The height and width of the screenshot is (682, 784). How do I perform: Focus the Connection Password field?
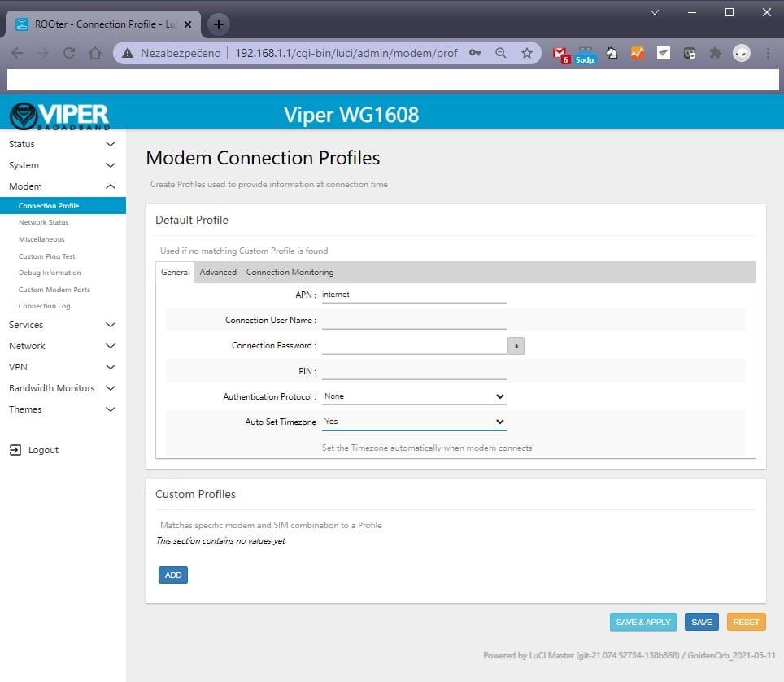pos(415,346)
